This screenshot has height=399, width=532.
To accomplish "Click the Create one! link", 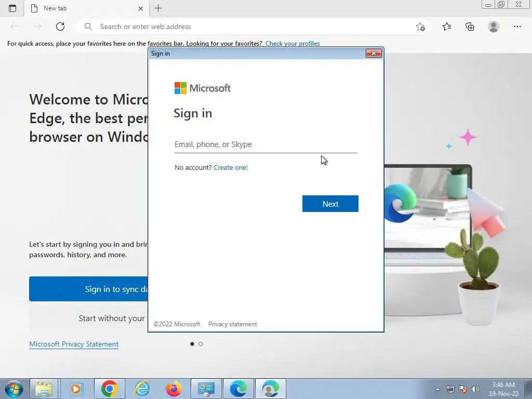I will [231, 168].
